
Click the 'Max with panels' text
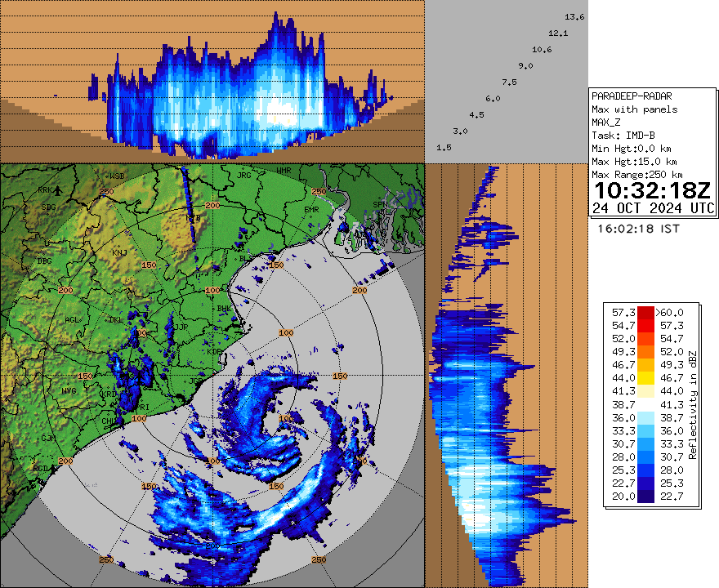point(634,109)
